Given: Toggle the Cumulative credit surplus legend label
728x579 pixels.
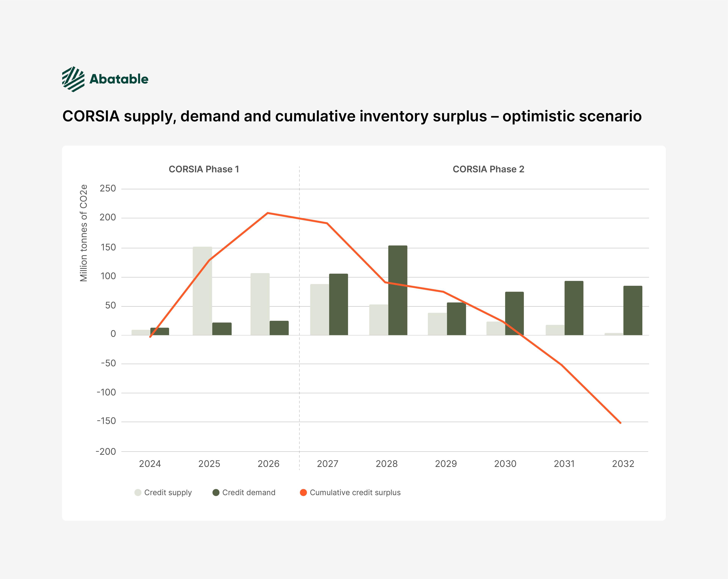Looking at the screenshot, I should [355, 493].
